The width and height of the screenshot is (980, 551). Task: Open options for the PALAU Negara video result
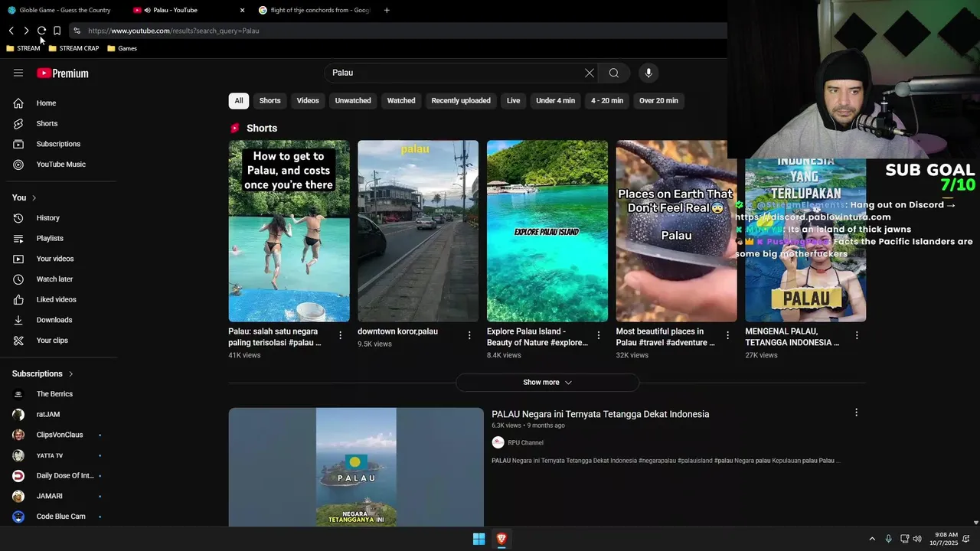click(856, 412)
